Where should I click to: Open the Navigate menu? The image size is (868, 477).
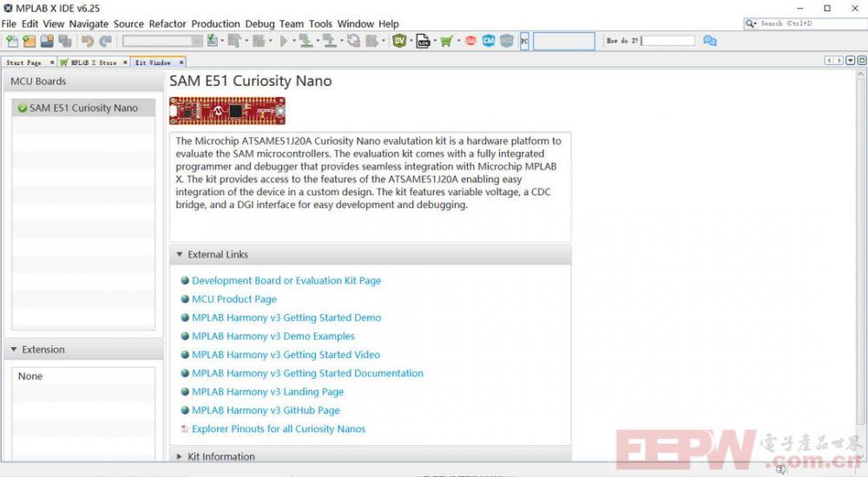(89, 23)
